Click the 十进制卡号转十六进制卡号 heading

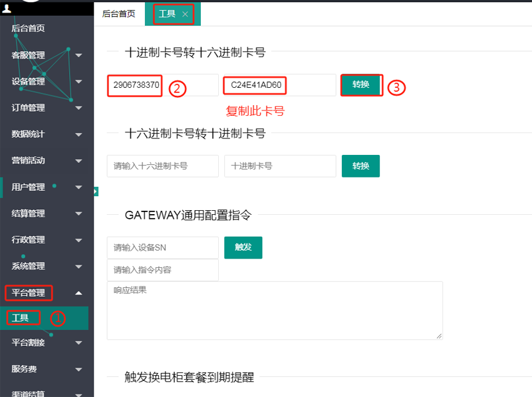coord(195,53)
